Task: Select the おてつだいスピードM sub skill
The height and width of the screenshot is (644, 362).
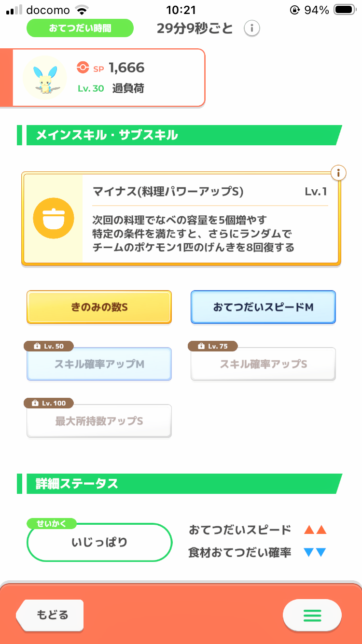Action: click(263, 307)
